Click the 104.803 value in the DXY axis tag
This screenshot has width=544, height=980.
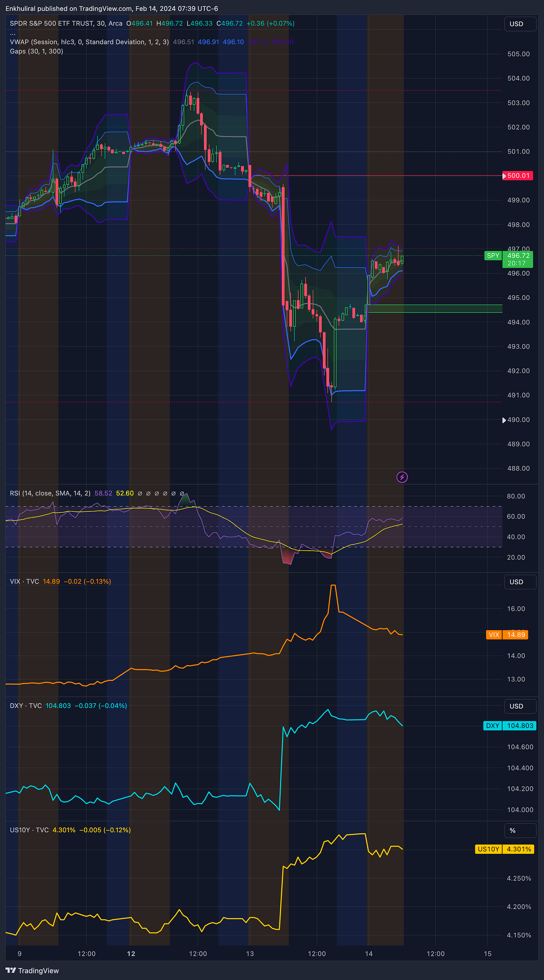tap(520, 725)
